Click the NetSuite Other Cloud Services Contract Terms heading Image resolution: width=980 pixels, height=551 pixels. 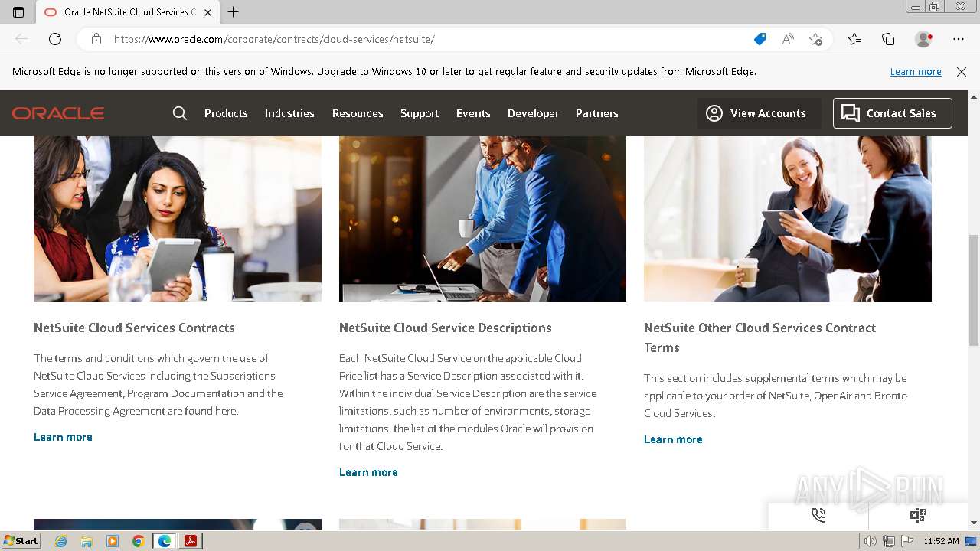click(760, 337)
